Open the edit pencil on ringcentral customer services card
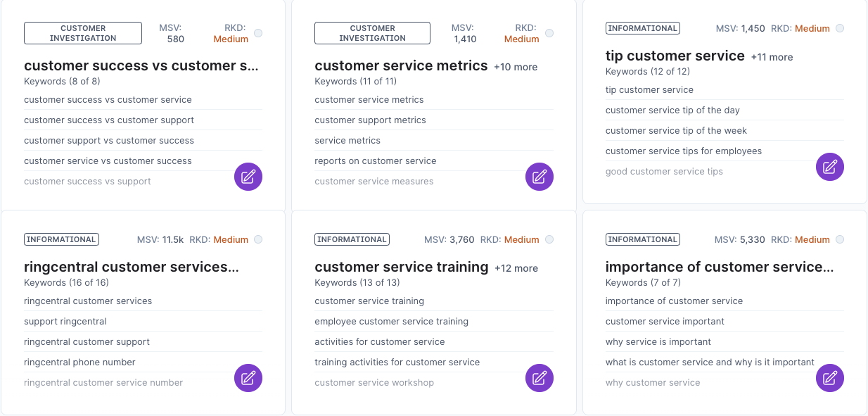The height and width of the screenshot is (416, 868). [x=248, y=378]
